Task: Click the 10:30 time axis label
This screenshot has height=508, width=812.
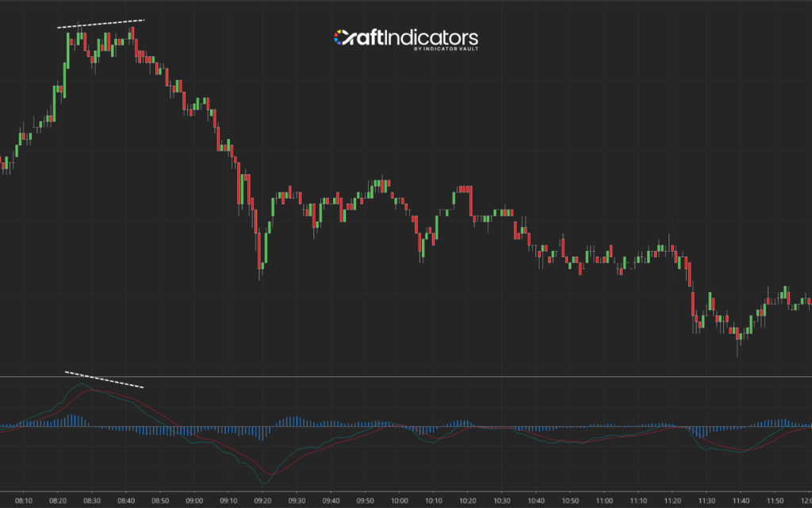Action: 501,501
